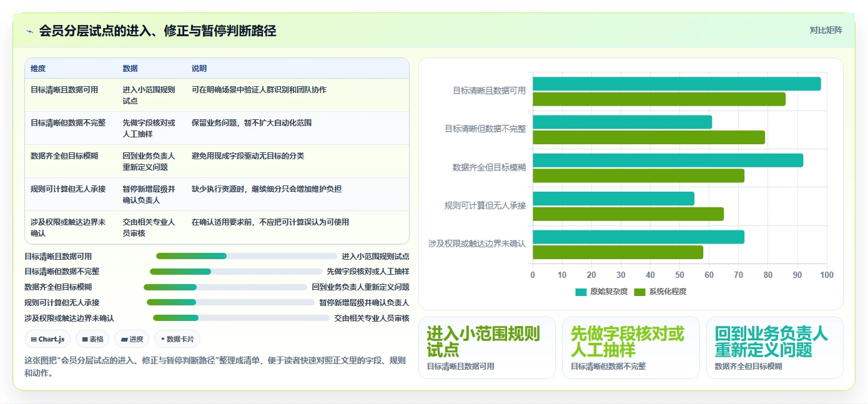The height and width of the screenshot is (404, 868).
Task: Click 系统化程度 bar for 数据齐全但目标模糊
Action: tap(638, 175)
